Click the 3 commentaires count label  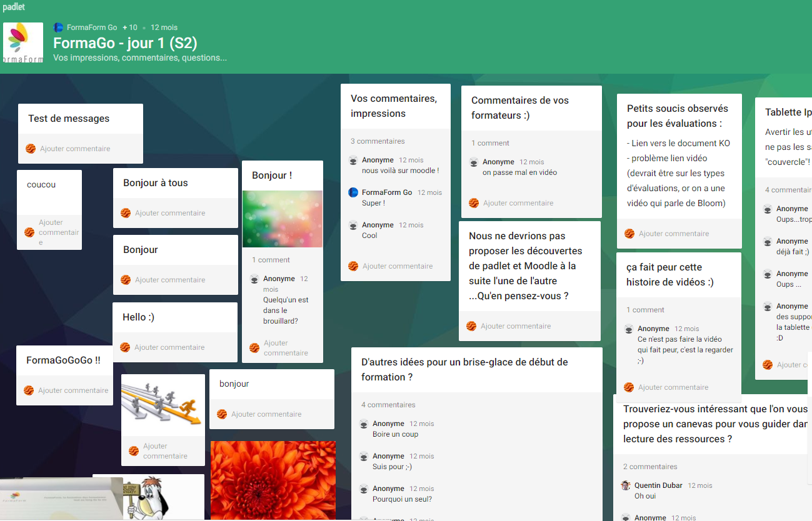click(x=378, y=141)
